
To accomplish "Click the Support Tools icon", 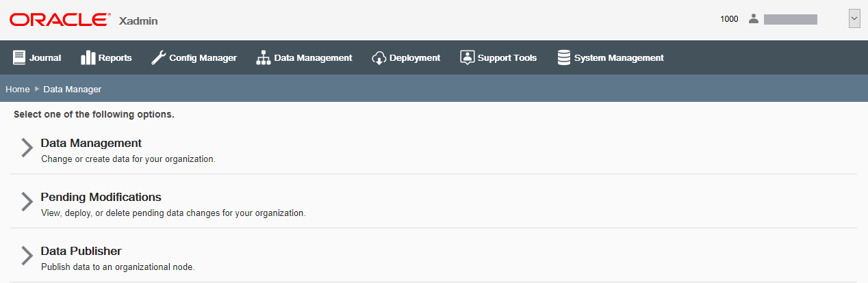I will (x=467, y=58).
